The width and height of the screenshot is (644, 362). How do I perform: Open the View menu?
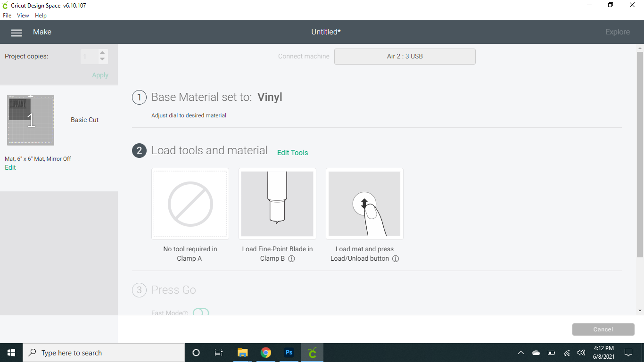pyautogui.click(x=23, y=16)
